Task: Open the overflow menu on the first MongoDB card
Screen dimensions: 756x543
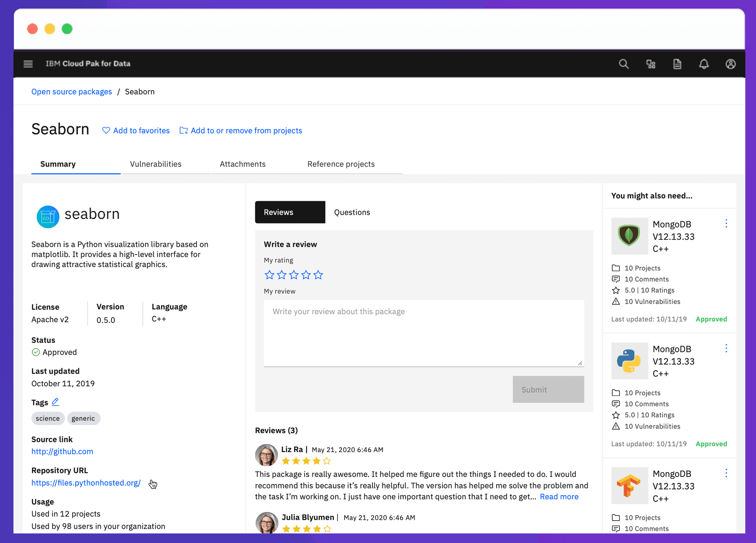Action: pyautogui.click(x=726, y=223)
